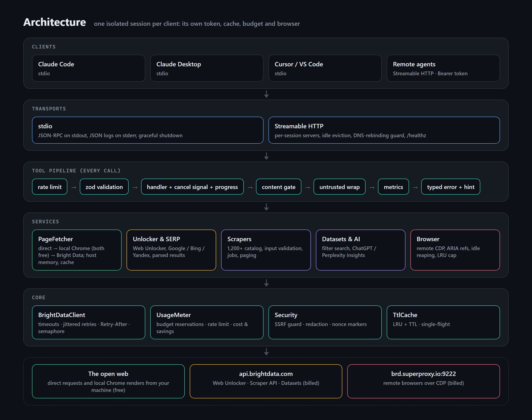Select the api.brightdata.com destination box
Viewport: 532px width, 420px height.
click(x=266, y=381)
